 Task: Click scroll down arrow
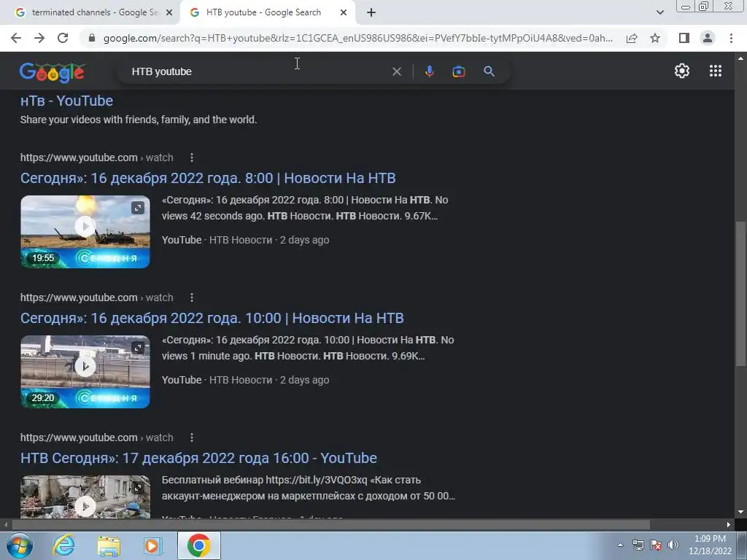(x=740, y=513)
